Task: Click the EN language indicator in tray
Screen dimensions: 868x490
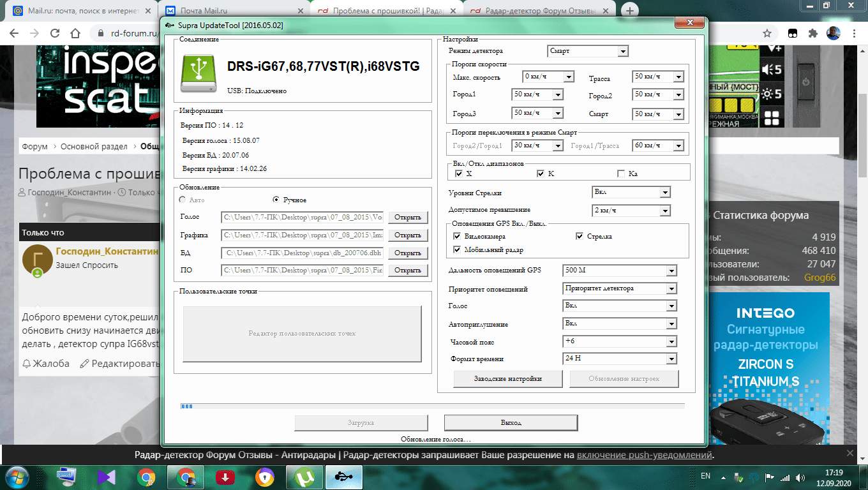Action: point(705,476)
